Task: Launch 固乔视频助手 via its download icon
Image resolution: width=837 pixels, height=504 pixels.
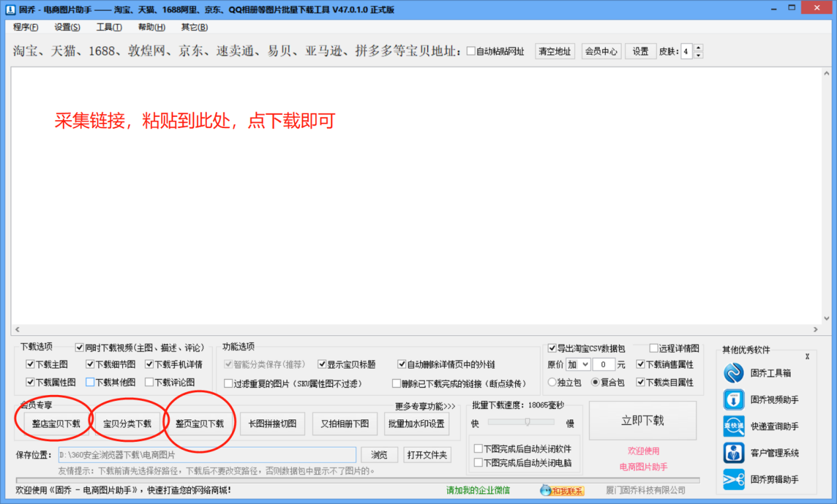Action: point(734,400)
